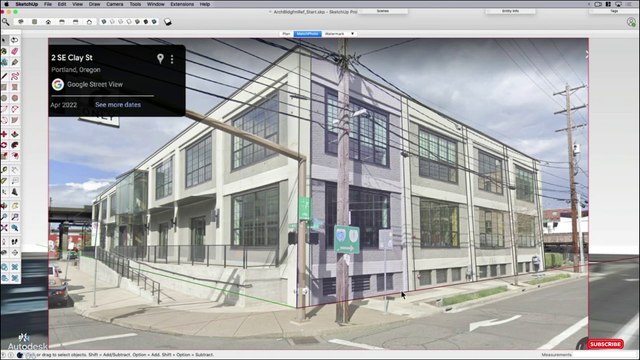640x360 pixels.
Task: Open the Apple menu
Action: click(7, 4)
